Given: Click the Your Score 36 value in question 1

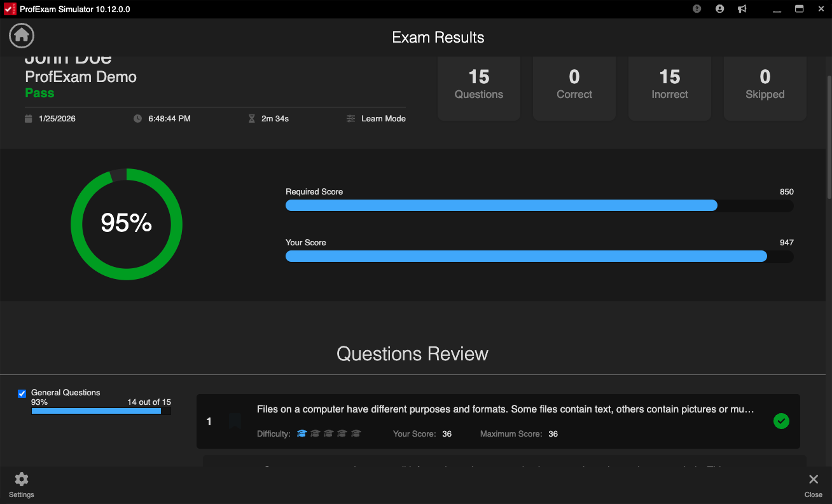Looking at the screenshot, I should point(447,434).
